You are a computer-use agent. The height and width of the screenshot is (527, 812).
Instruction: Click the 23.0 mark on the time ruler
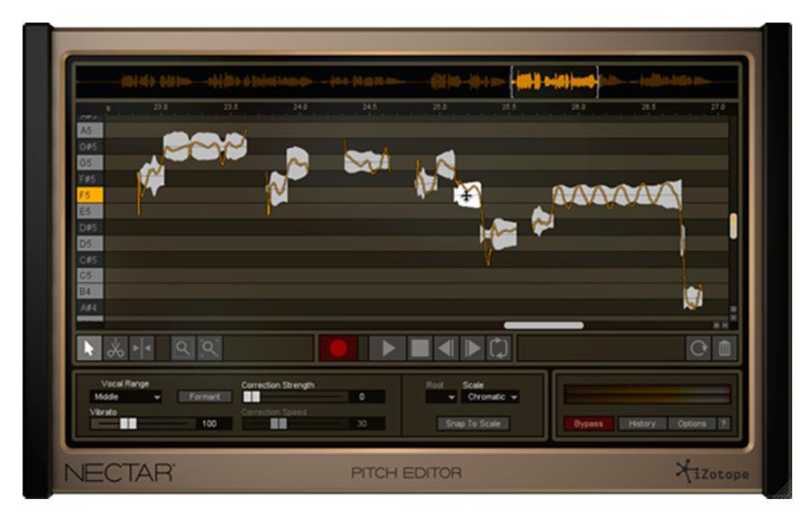pos(161,106)
